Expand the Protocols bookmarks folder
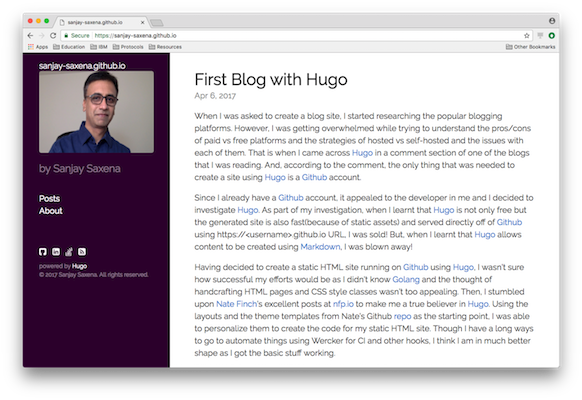582x400 pixels. [128, 47]
